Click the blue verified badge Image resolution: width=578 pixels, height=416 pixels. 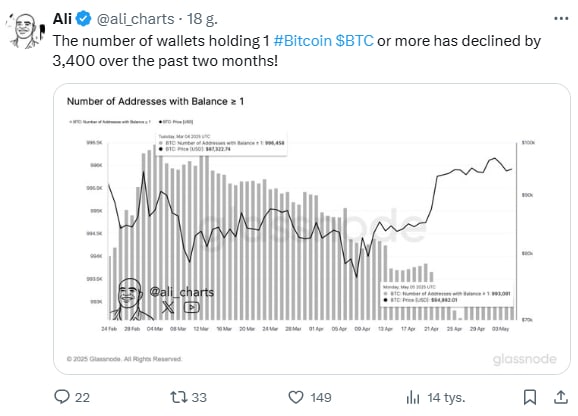84,19
